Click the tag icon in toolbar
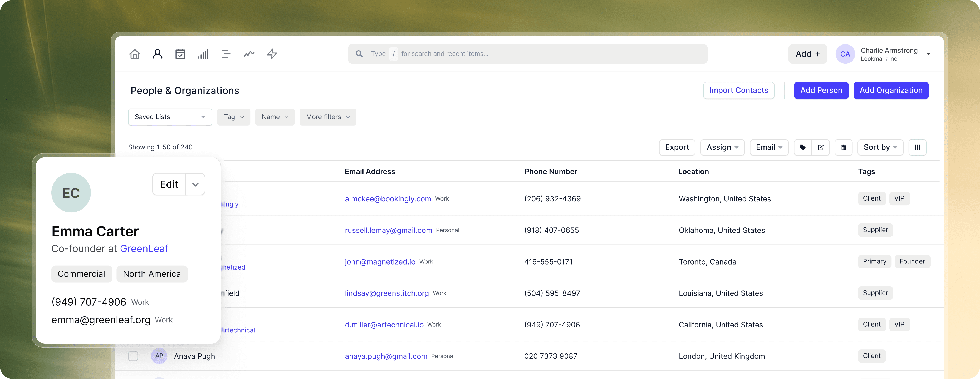This screenshot has width=980, height=379. 803,147
